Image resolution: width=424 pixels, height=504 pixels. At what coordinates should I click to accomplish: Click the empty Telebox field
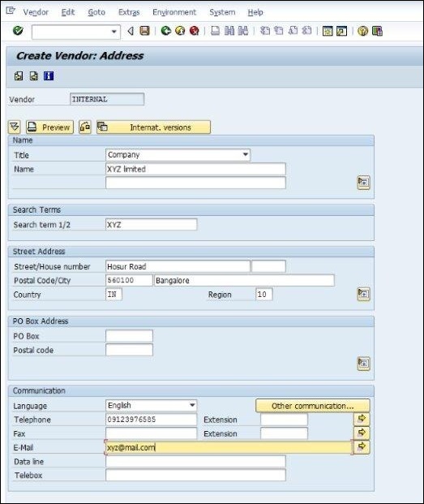pos(195,475)
